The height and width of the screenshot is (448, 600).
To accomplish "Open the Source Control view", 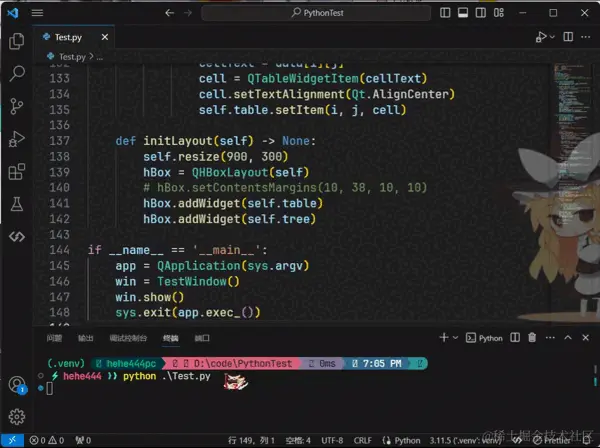I will pyautogui.click(x=17, y=106).
